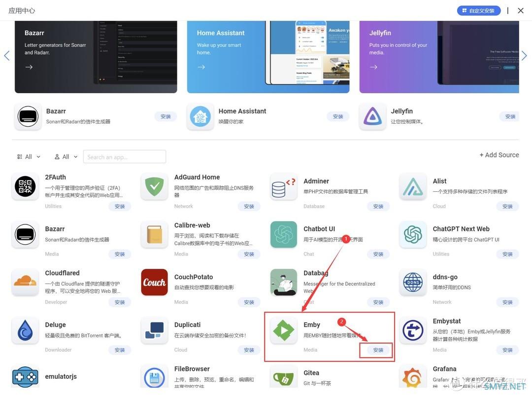Install Alist

pos(507,206)
